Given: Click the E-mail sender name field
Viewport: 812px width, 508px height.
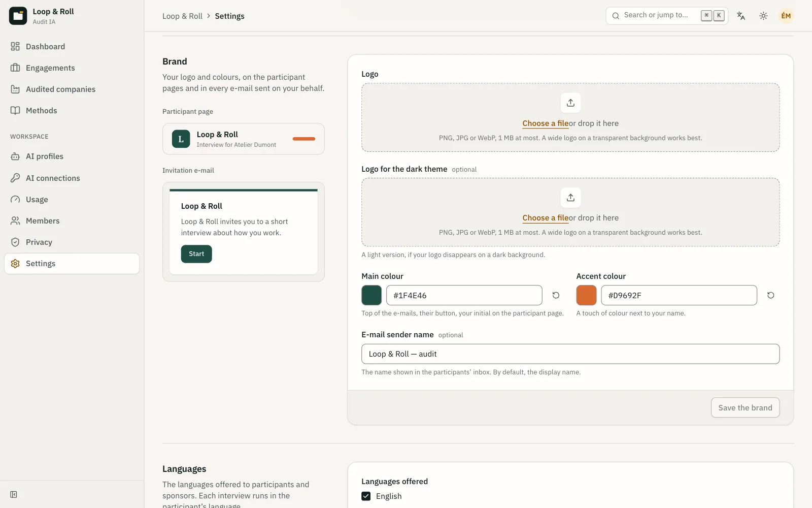Looking at the screenshot, I should (x=570, y=354).
